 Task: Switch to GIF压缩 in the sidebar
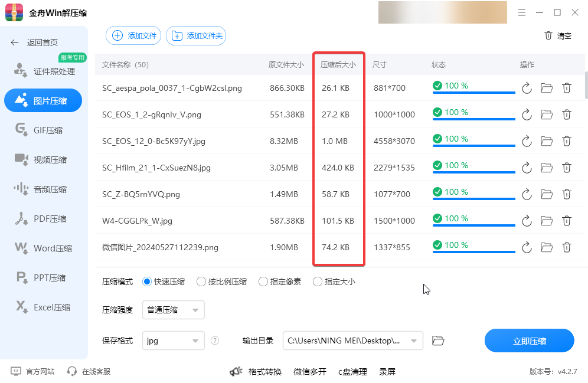coord(43,130)
